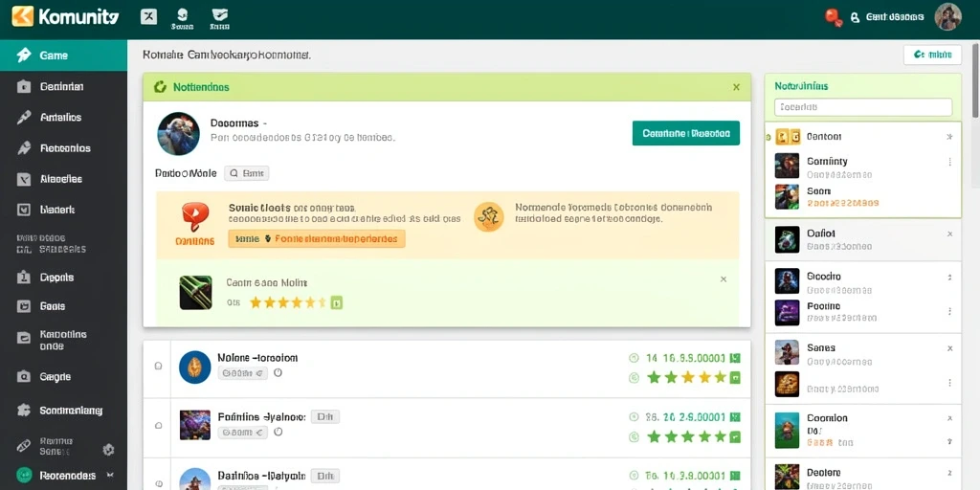Image resolution: width=980 pixels, height=490 pixels.
Task: Click the orange Komunity logo icon
Action: (22, 16)
